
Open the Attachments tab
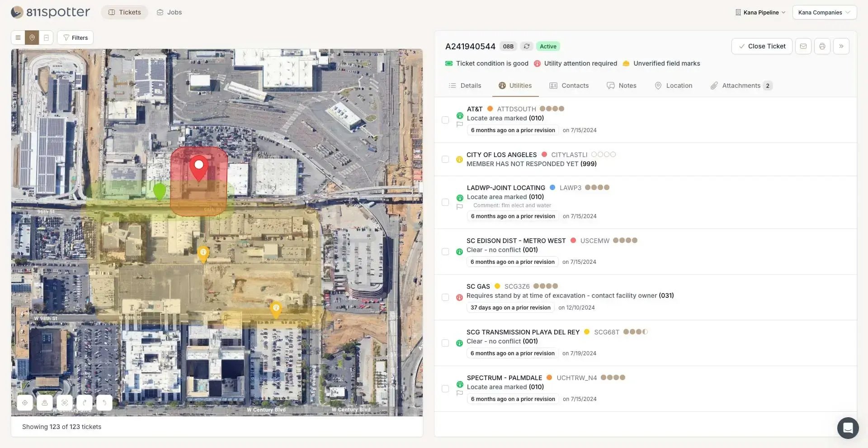point(741,86)
